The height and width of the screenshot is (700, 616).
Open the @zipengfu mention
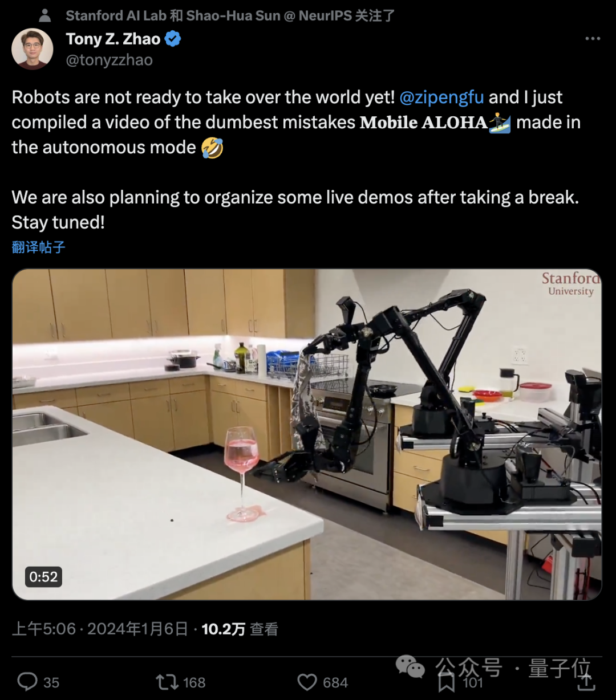441,97
